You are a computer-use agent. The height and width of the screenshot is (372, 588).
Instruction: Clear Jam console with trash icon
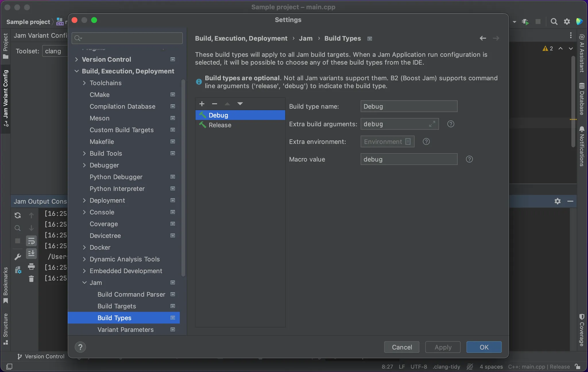tap(31, 279)
